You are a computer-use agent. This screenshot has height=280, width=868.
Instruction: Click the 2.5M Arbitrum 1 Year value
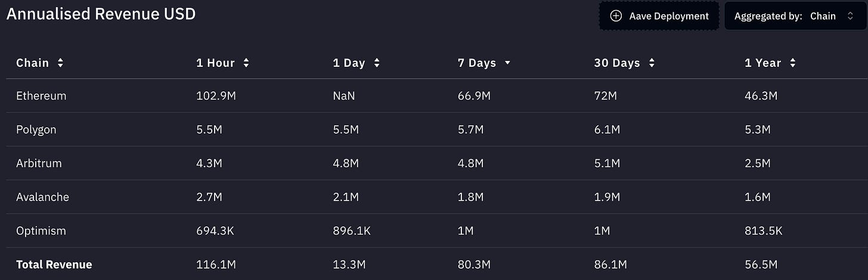tap(758, 163)
